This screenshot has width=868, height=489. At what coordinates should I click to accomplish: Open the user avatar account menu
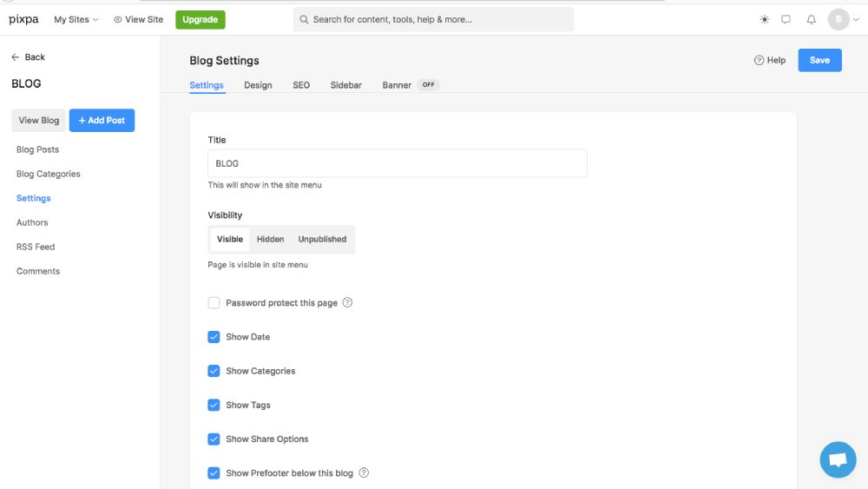pos(838,19)
